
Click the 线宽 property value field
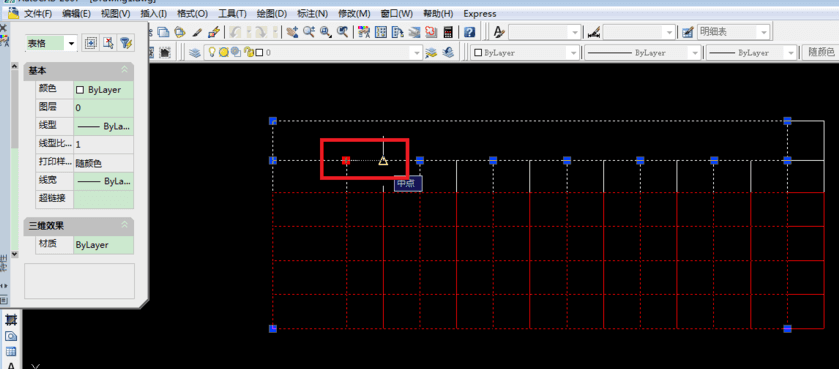click(x=103, y=181)
